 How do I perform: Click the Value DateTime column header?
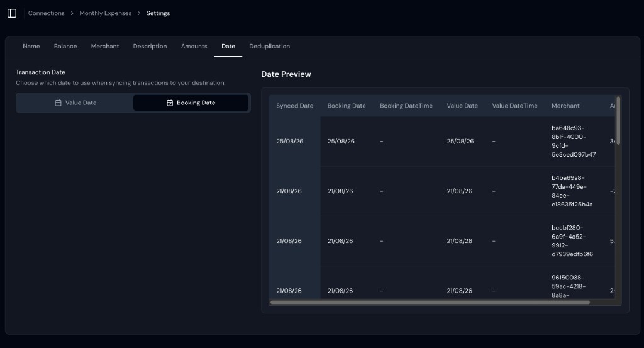point(514,106)
